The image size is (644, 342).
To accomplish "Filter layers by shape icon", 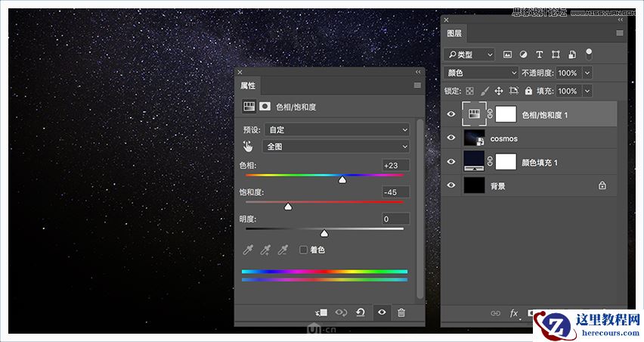I will 556,54.
